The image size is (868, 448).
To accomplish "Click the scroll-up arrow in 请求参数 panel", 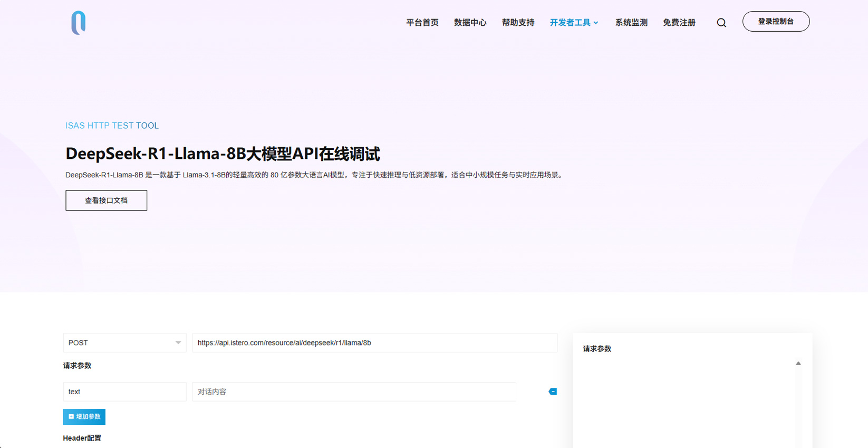I will pyautogui.click(x=798, y=364).
